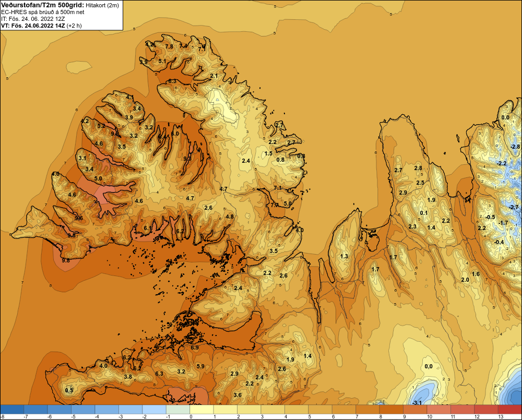Click the 4.1 temperature value
Screen dimensions: 522x420
point(130,97)
